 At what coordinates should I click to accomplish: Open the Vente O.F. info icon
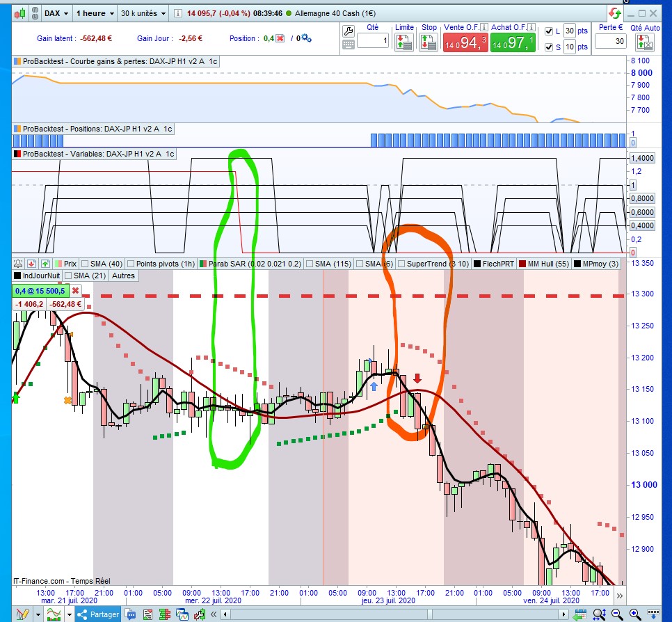point(484,27)
